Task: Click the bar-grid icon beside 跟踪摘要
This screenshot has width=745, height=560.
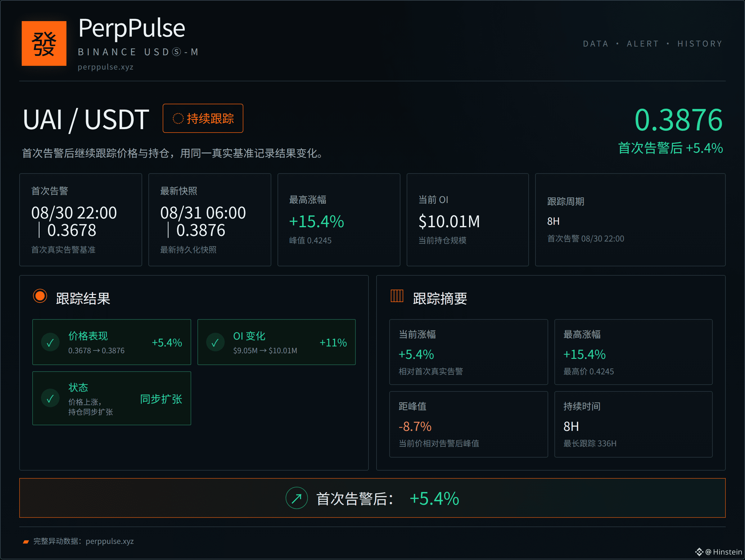Action: (x=397, y=296)
